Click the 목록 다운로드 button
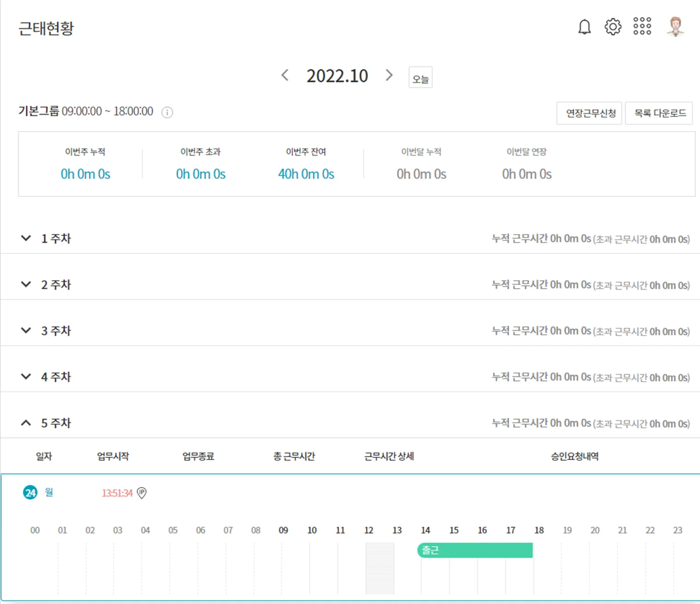The image size is (700, 604). (x=659, y=113)
